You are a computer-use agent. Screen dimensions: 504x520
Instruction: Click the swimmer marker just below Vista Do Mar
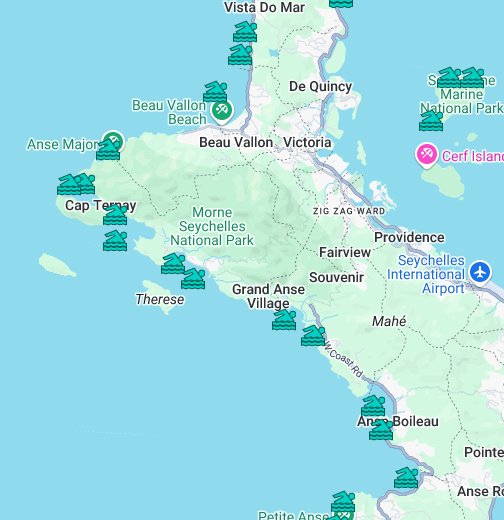pyautogui.click(x=245, y=32)
